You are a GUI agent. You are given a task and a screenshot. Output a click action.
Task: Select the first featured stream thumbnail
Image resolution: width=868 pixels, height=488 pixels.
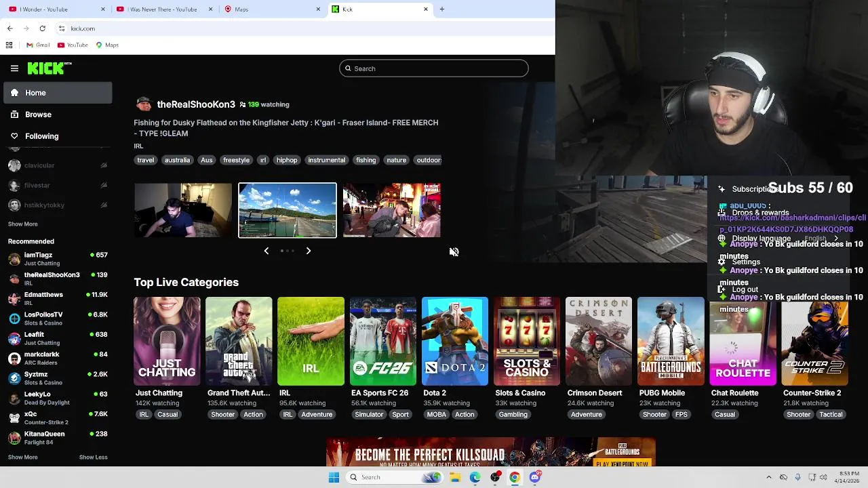point(183,210)
